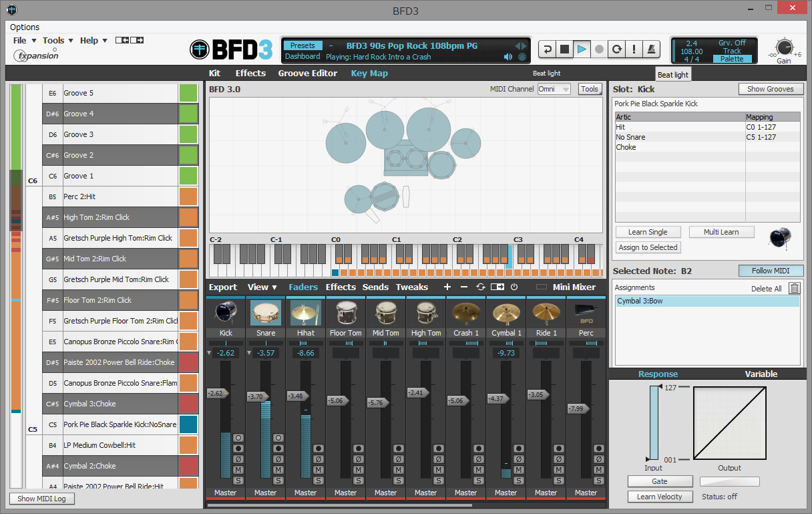This screenshot has height=514, width=812.
Task: Click the Record transport button
Action: 600,49
